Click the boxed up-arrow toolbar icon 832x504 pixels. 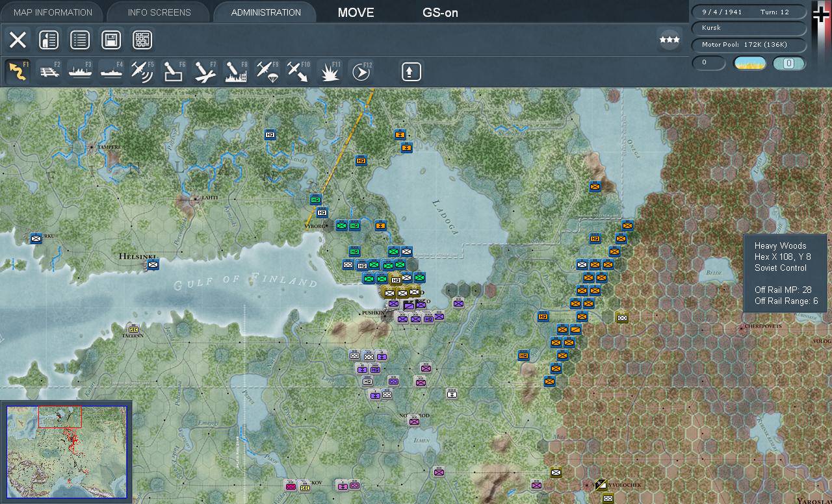pos(411,71)
